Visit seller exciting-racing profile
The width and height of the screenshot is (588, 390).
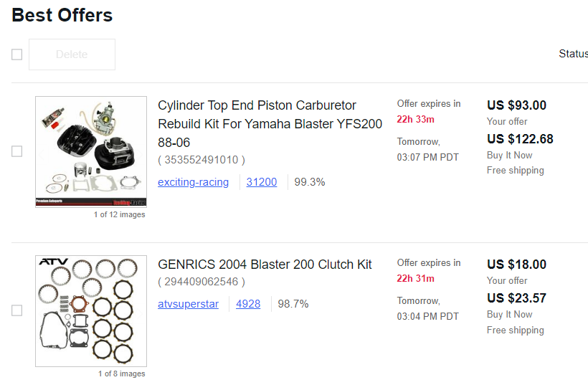click(x=193, y=182)
